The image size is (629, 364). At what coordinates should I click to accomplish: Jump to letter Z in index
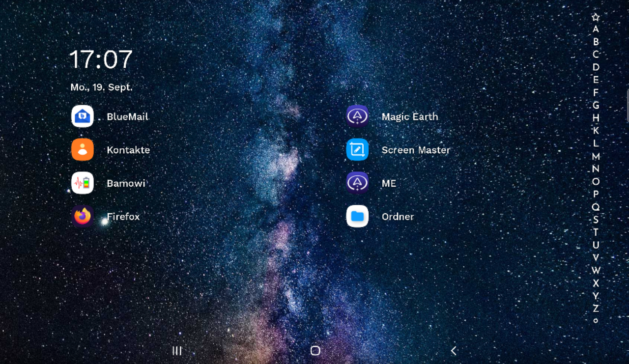point(596,308)
